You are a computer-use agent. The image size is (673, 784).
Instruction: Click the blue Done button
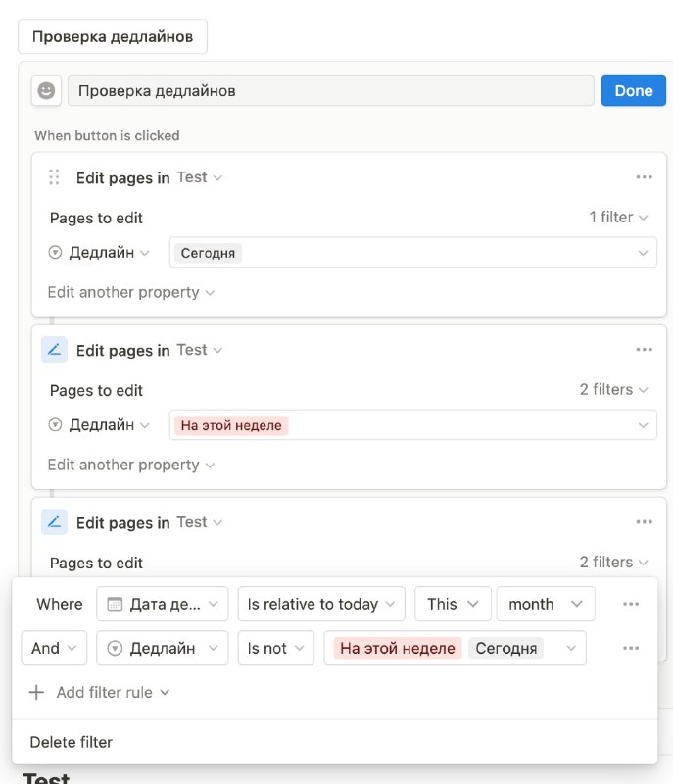(633, 91)
